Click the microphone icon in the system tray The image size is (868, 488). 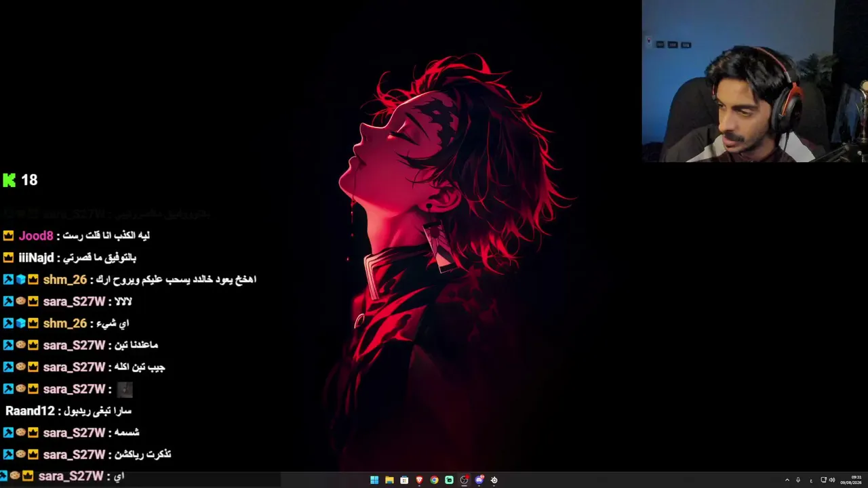[x=798, y=480]
